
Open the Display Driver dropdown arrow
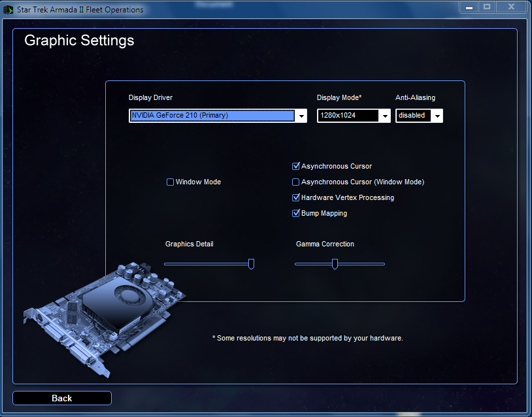[x=301, y=116]
